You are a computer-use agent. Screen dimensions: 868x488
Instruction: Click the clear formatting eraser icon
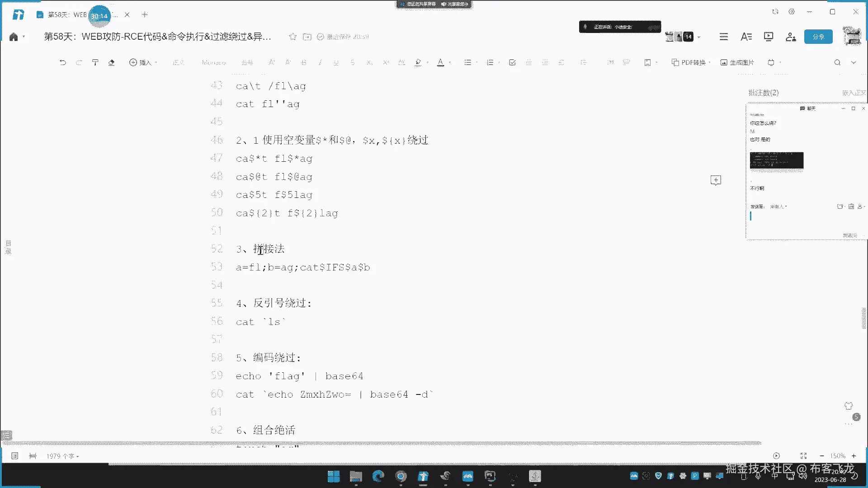tap(111, 62)
